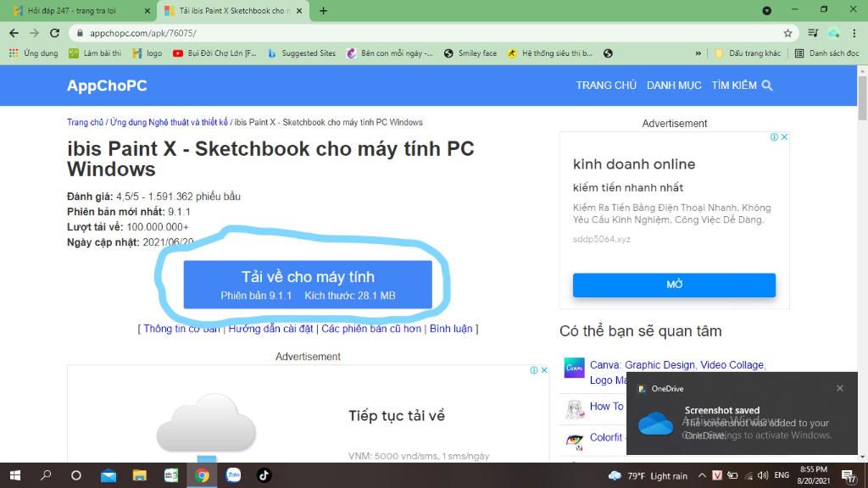
Task: Go back with the browser back arrow
Action: (x=14, y=33)
